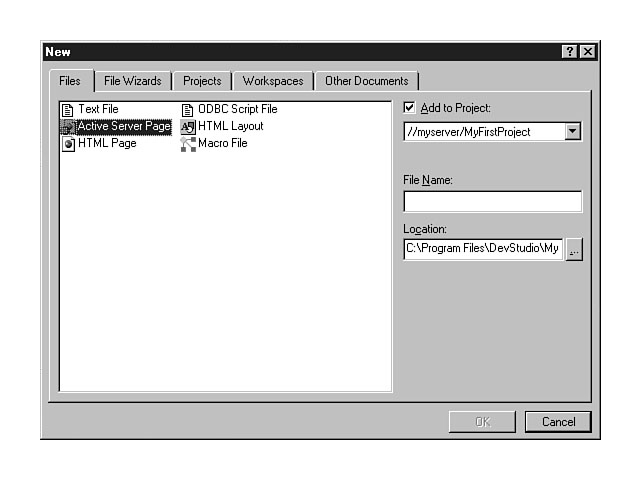Pick the HTML Layout icon

(x=187, y=127)
